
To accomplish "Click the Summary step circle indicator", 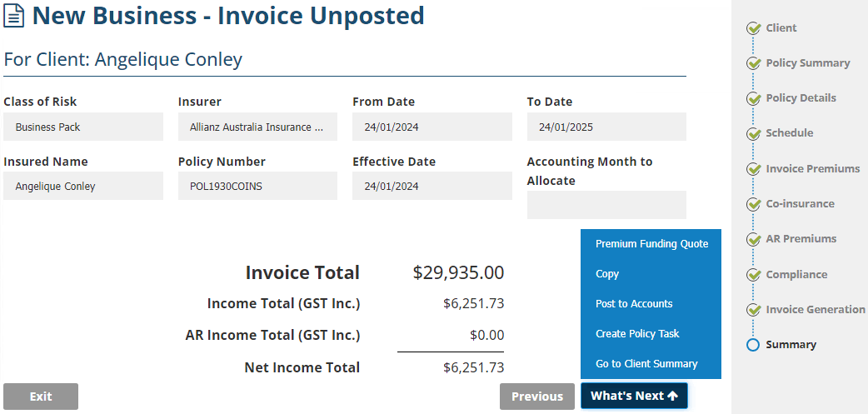I will pos(754,345).
